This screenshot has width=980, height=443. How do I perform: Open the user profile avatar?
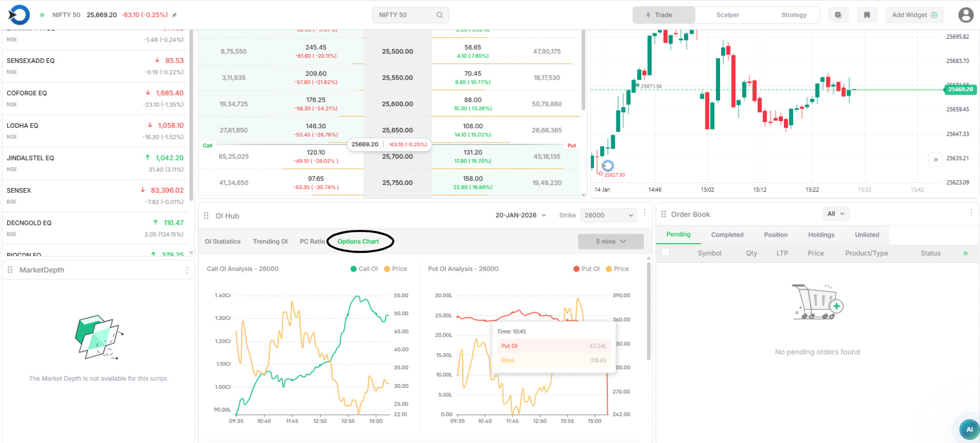pyautogui.click(x=965, y=15)
